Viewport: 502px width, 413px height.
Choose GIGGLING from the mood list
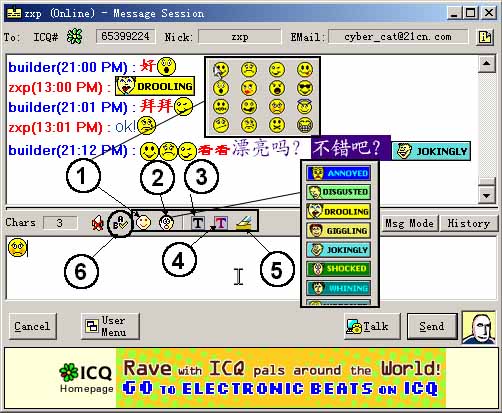click(x=338, y=230)
